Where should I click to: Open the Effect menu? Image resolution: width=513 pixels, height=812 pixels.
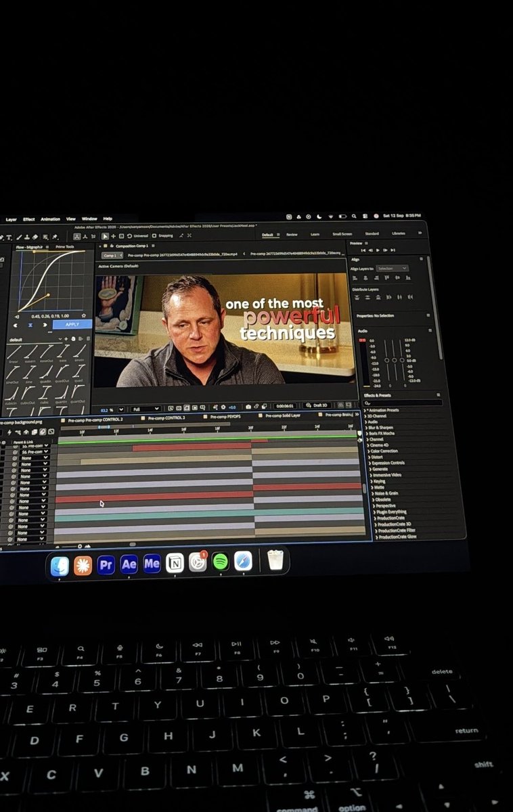coord(29,219)
